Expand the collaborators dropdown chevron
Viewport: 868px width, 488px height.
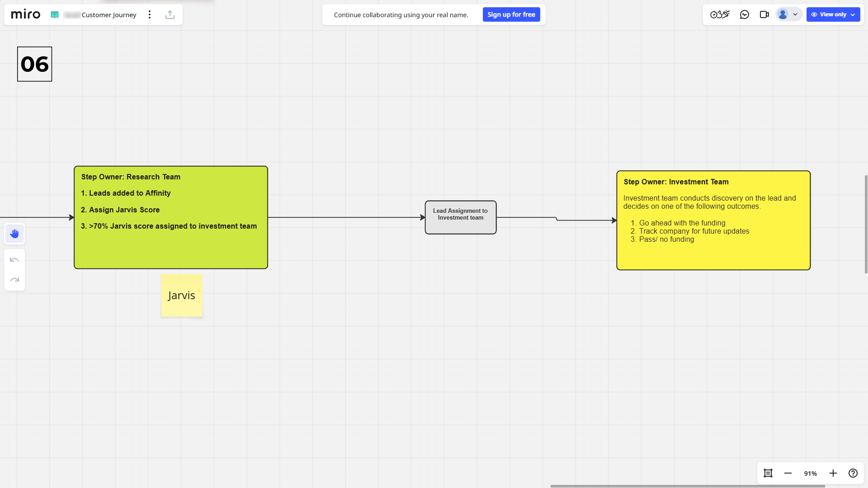click(795, 14)
